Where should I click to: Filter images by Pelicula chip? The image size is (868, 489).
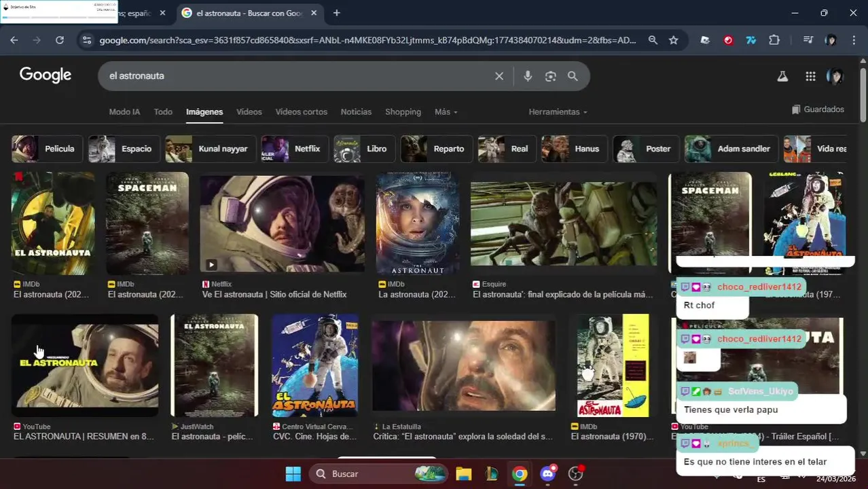[x=47, y=149]
